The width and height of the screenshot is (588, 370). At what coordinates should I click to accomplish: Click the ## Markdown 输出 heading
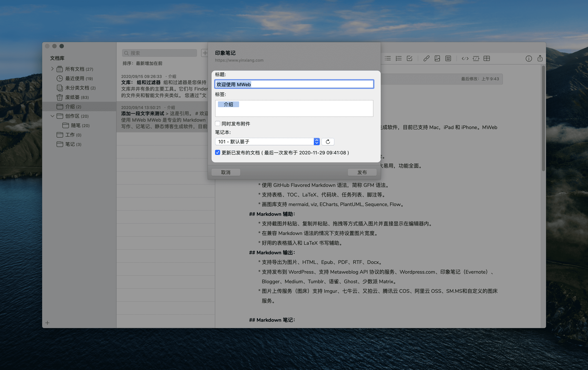click(272, 252)
